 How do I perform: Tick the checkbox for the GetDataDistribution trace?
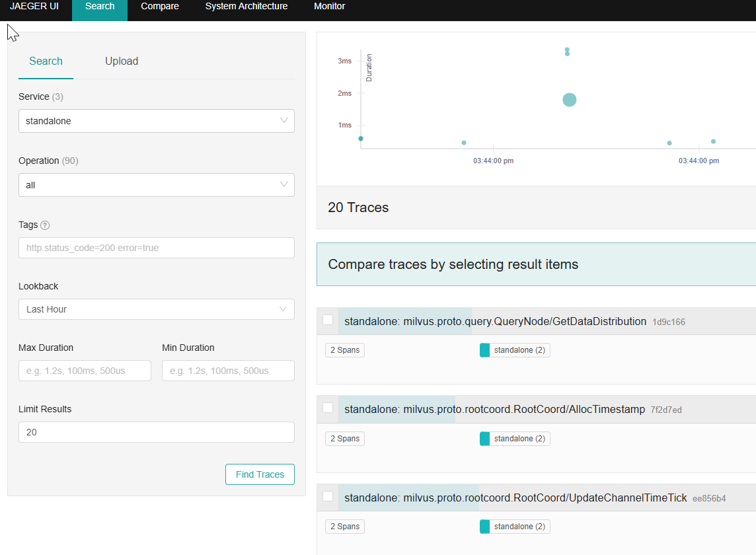[328, 320]
